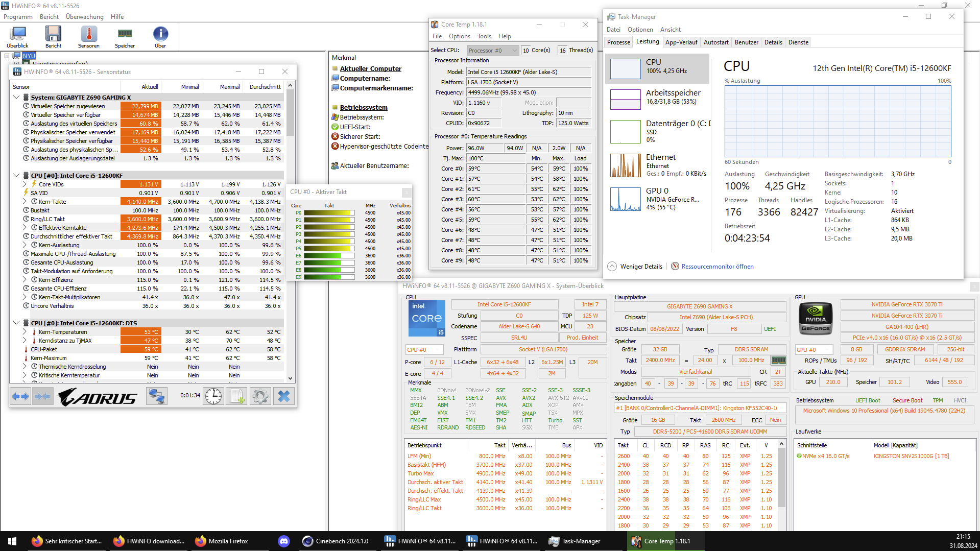The width and height of the screenshot is (980, 551).
Task: Switch to the Details tab in Task-Manager
Action: pyautogui.click(x=773, y=42)
